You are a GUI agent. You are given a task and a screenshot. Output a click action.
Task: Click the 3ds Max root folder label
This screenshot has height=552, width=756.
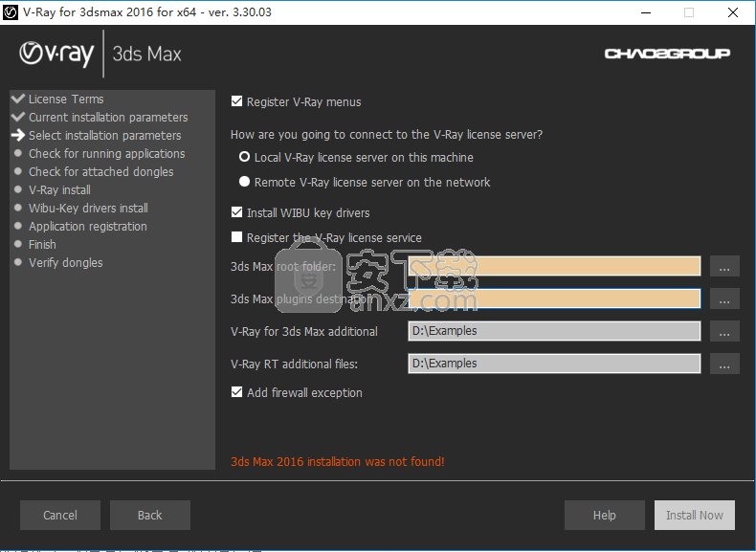[x=283, y=266]
